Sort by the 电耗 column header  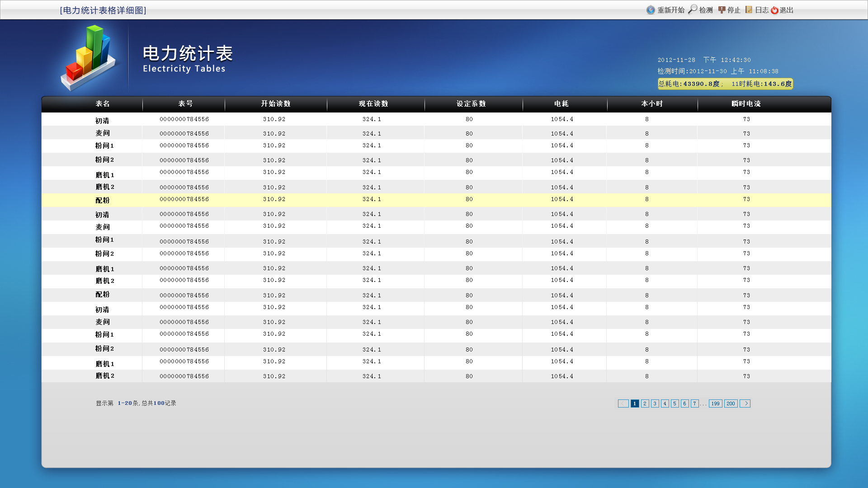click(x=561, y=104)
